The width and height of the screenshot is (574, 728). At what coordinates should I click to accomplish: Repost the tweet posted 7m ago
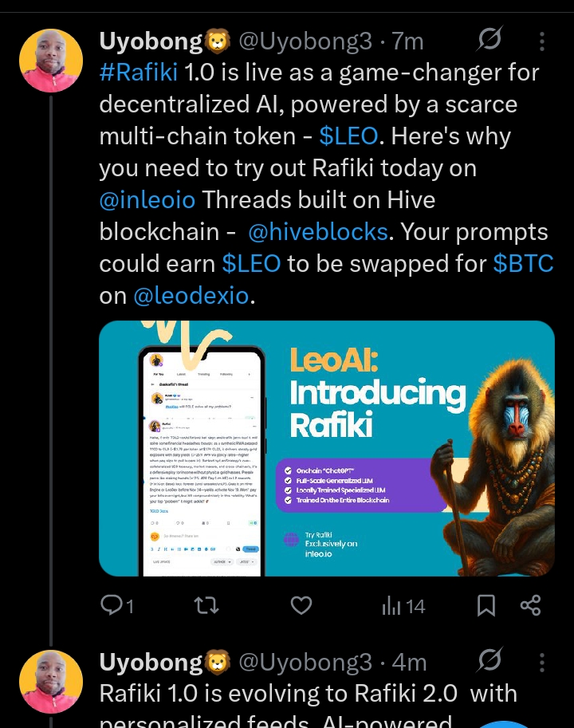[x=206, y=607]
